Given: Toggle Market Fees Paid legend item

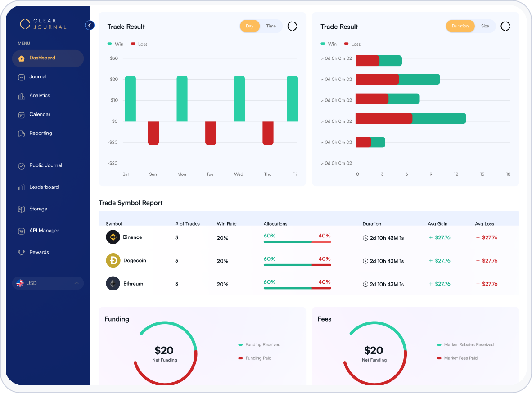Looking at the screenshot, I should (457, 358).
